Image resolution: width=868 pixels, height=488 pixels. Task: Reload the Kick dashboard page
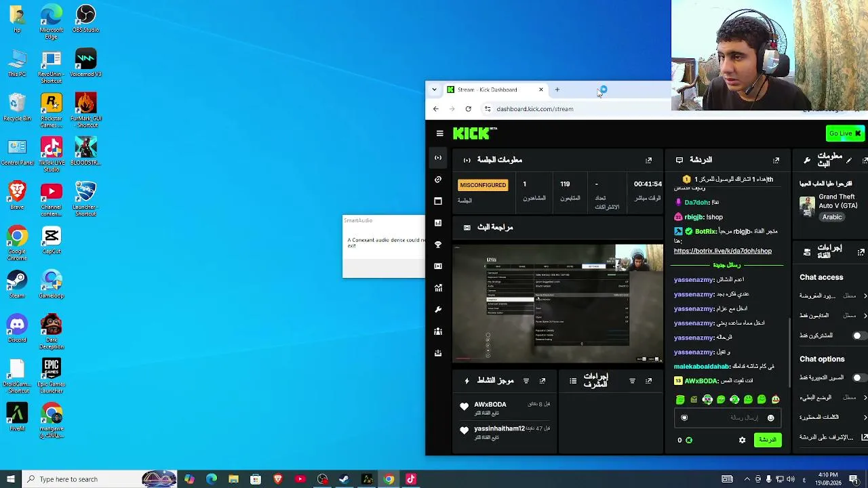[468, 109]
